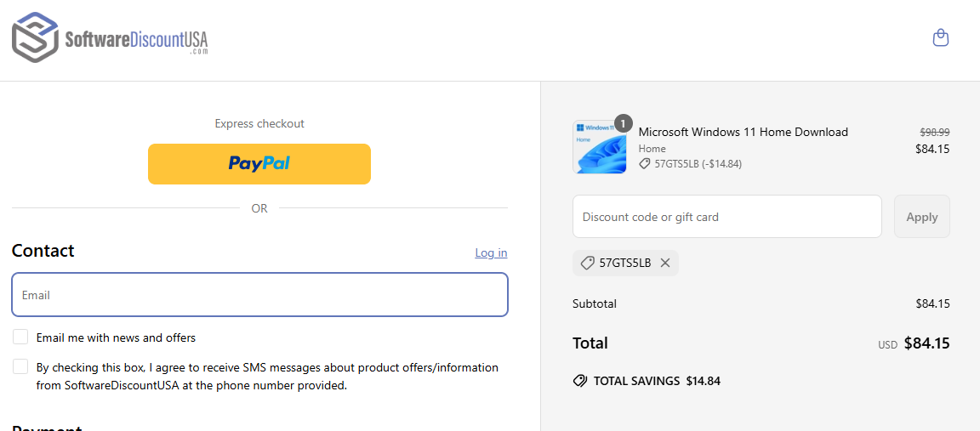This screenshot has height=431, width=980.
Task: Pay with the PayPal express checkout button
Action: (x=259, y=163)
